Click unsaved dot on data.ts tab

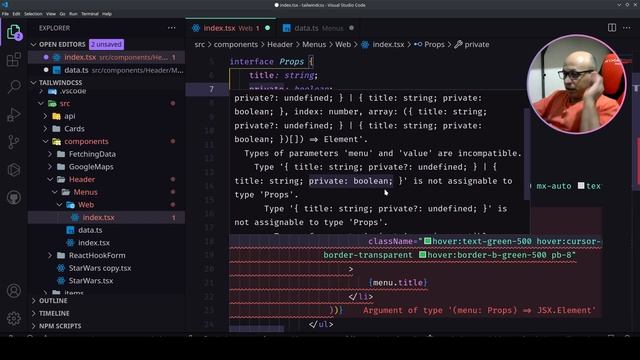(351, 28)
